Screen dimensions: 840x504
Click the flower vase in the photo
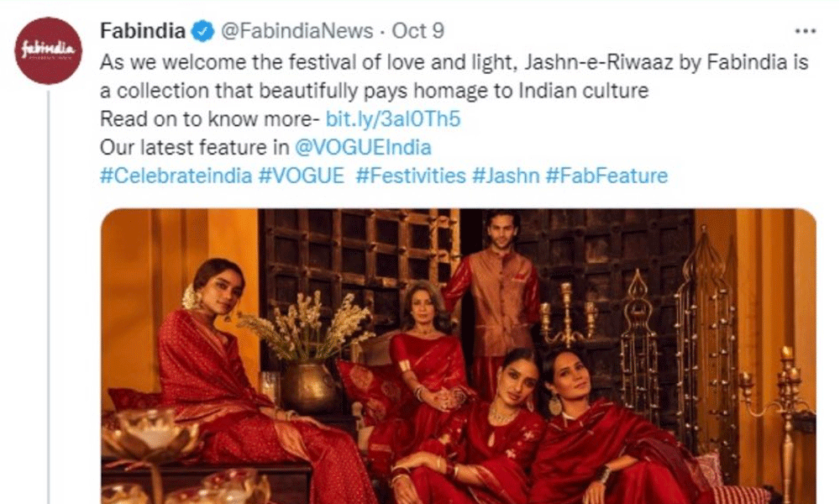(307, 354)
